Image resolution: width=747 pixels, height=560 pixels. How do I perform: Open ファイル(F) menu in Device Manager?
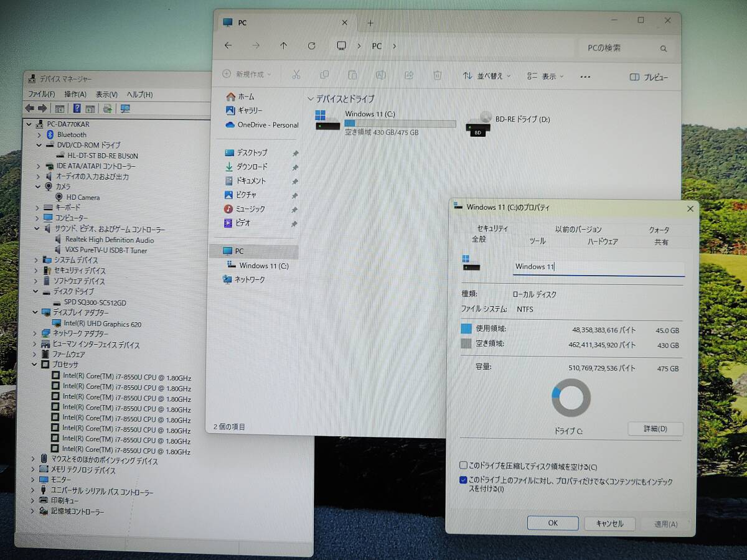(42, 94)
